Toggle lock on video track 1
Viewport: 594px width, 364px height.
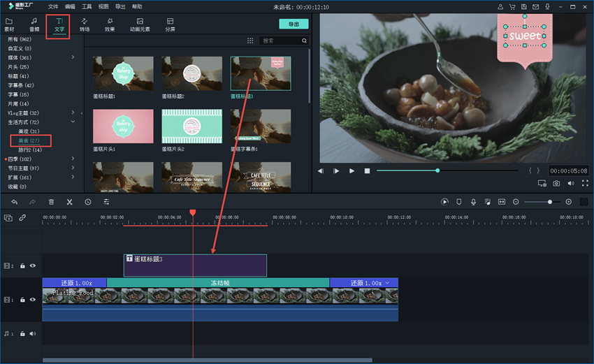pos(22,299)
